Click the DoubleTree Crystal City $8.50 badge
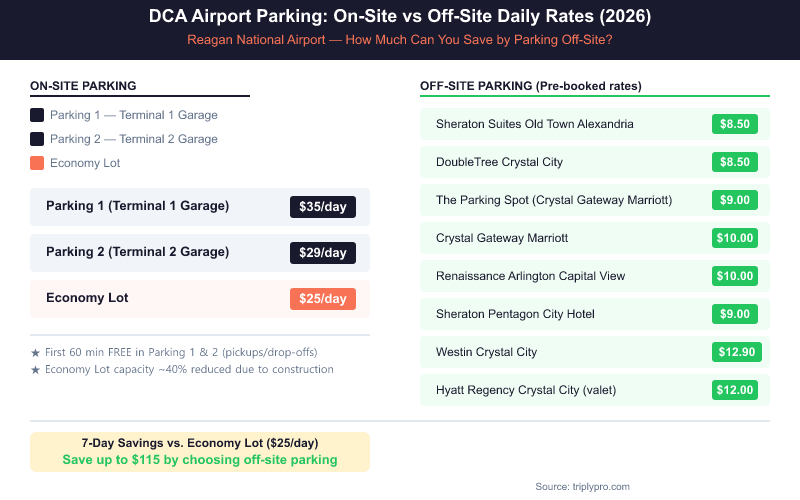800x500 pixels. click(x=735, y=162)
